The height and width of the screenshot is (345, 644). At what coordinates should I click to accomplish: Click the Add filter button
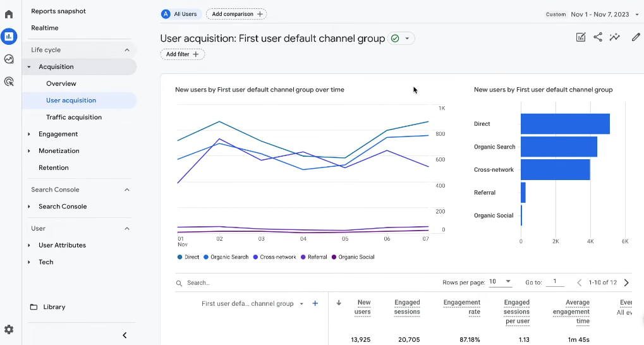[x=183, y=54]
